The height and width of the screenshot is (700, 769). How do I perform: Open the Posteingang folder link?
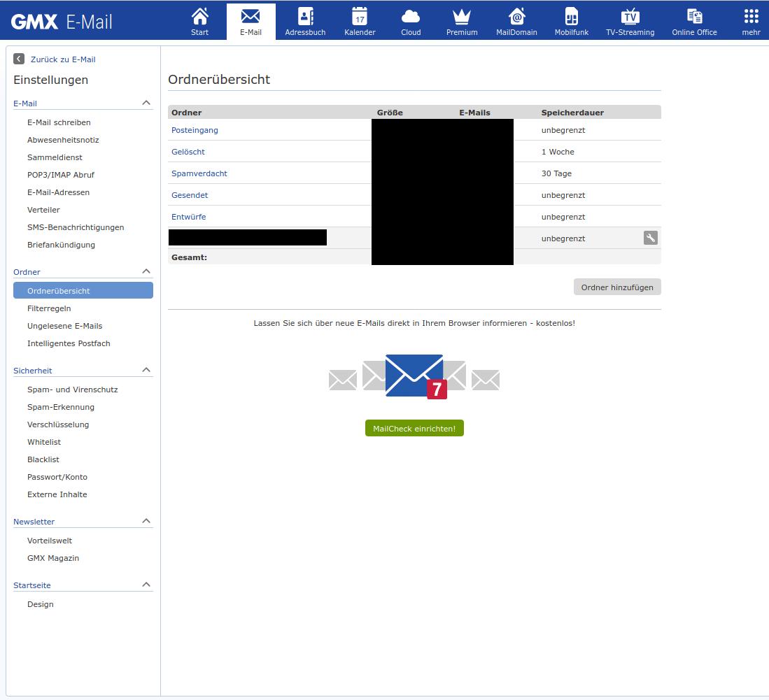(195, 130)
